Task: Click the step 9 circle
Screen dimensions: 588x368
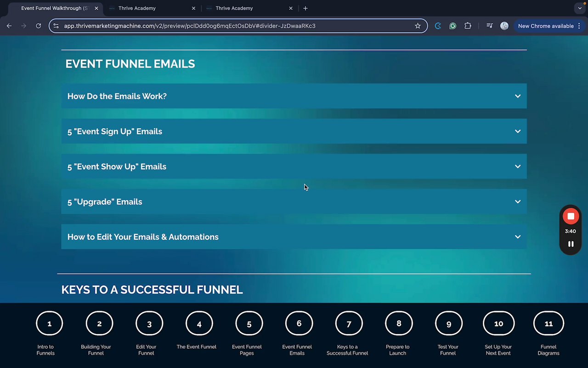Action: 449,324
